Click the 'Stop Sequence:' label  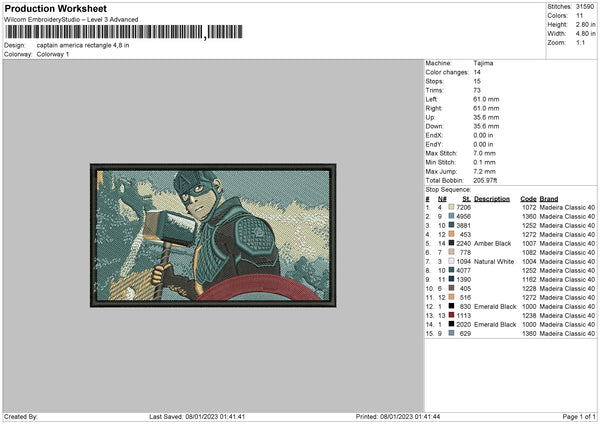(448, 189)
